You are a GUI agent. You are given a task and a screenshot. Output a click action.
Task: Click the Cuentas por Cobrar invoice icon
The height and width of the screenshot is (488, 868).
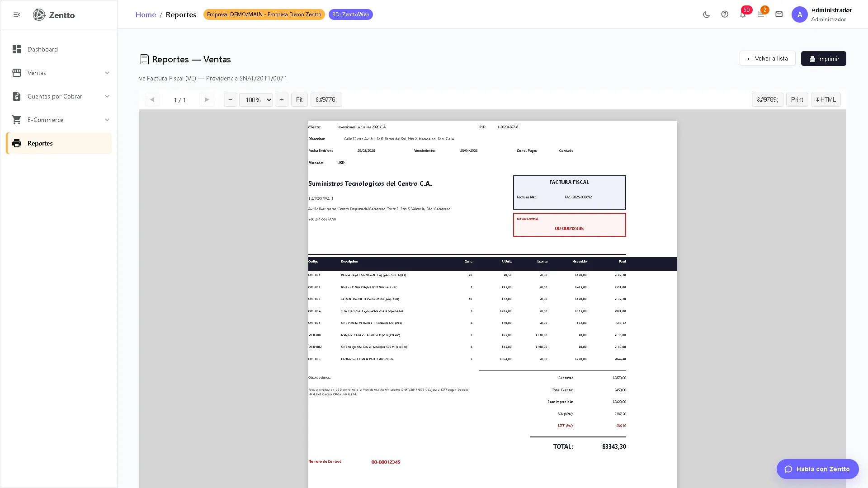(x=17, y=96)
